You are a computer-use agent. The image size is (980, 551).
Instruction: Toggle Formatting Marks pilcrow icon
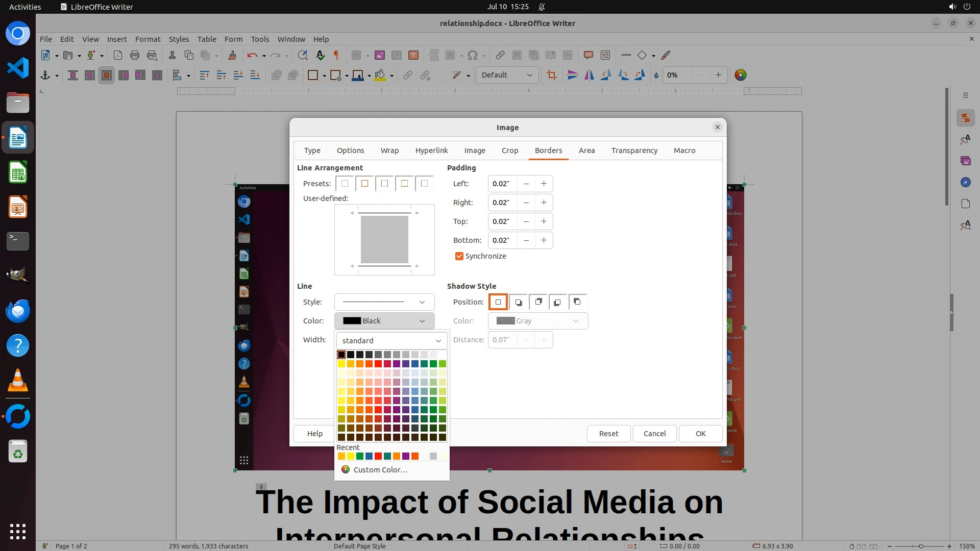pyautogui.click(x=336, y=55)
